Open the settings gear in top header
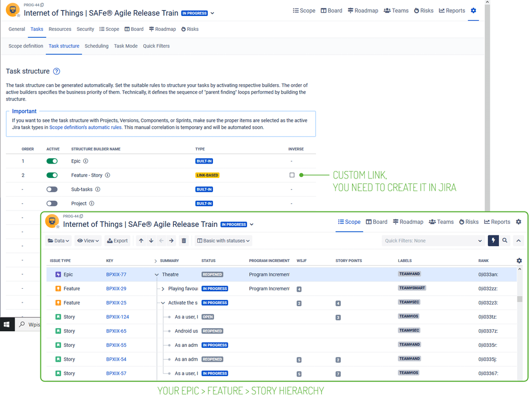The image size is (532, 400). (x=473, y=11)
